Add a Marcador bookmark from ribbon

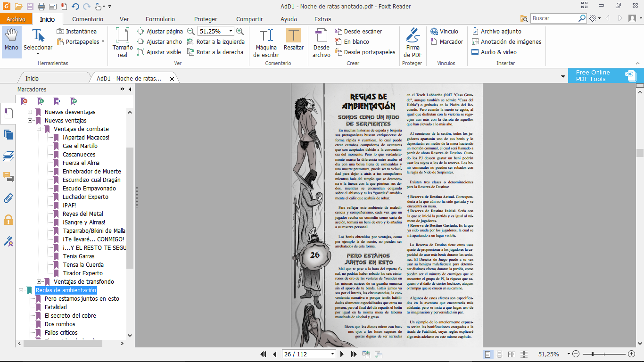(x=447, y=41)
